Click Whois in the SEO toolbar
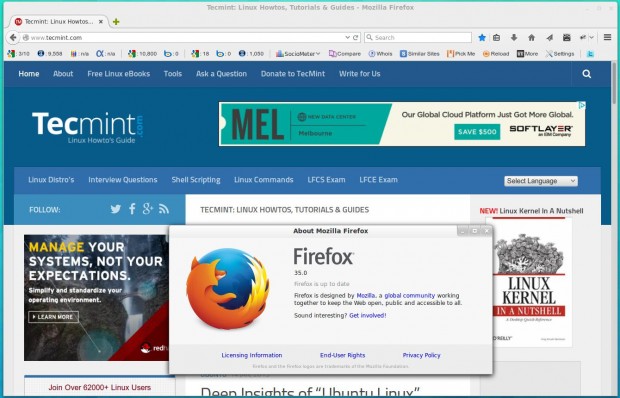 [380, 54]
